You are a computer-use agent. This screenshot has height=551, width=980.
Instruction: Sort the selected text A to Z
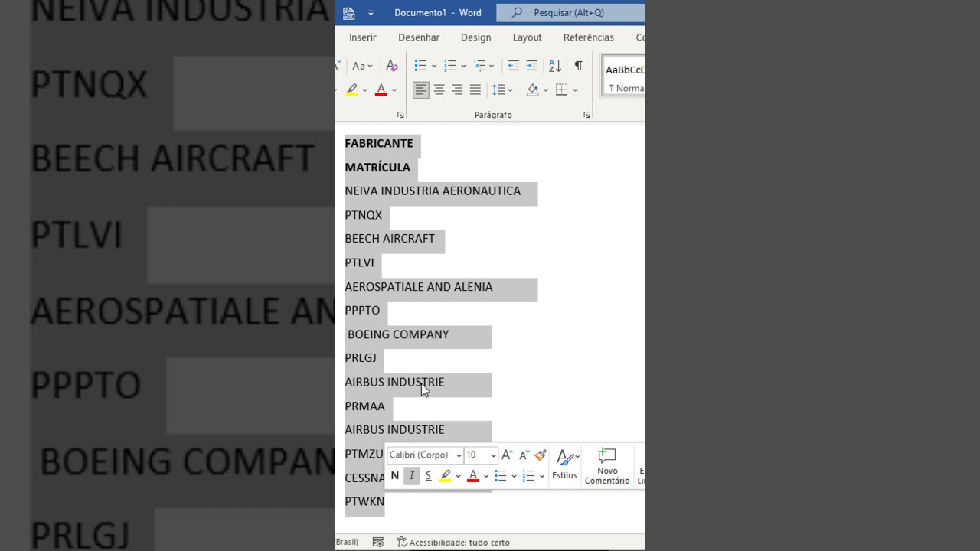555,67
